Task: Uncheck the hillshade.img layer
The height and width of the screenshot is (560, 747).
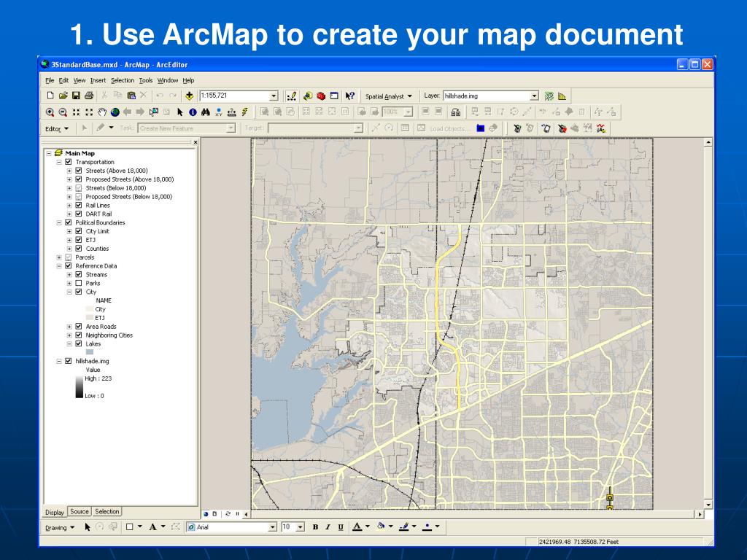Action: (69, 361)
